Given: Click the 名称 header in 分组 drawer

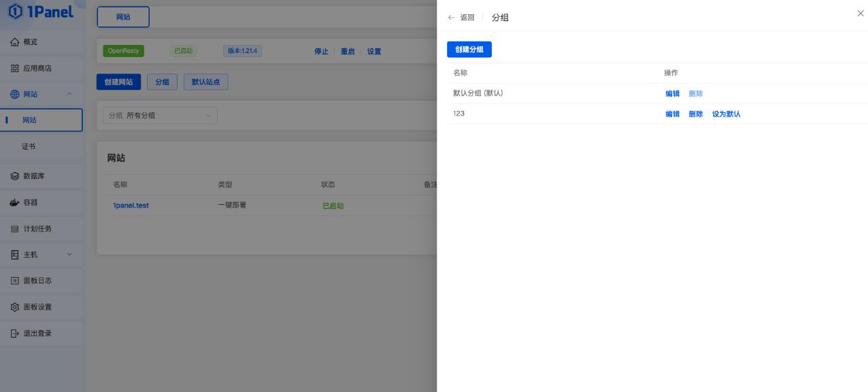Looking at the screenshot, I should point(461,73).
